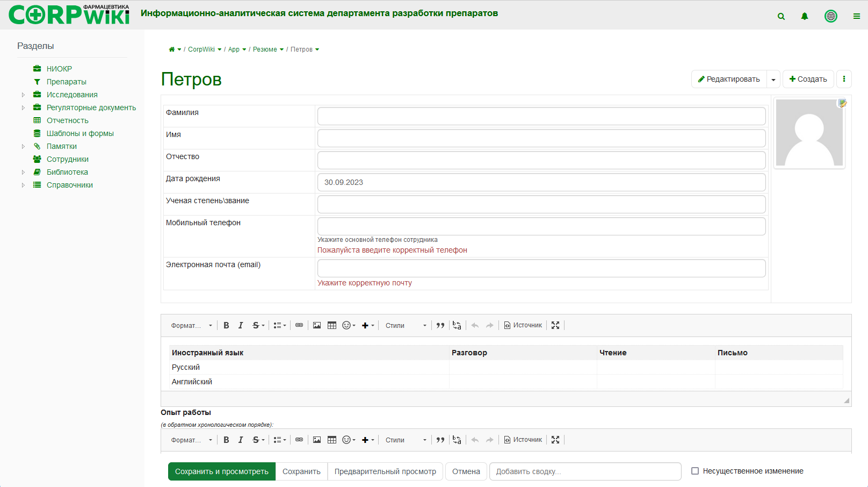
Task: Open the CorpWiki breadcrumb dropdown
Action: click(x=219, y=49)
